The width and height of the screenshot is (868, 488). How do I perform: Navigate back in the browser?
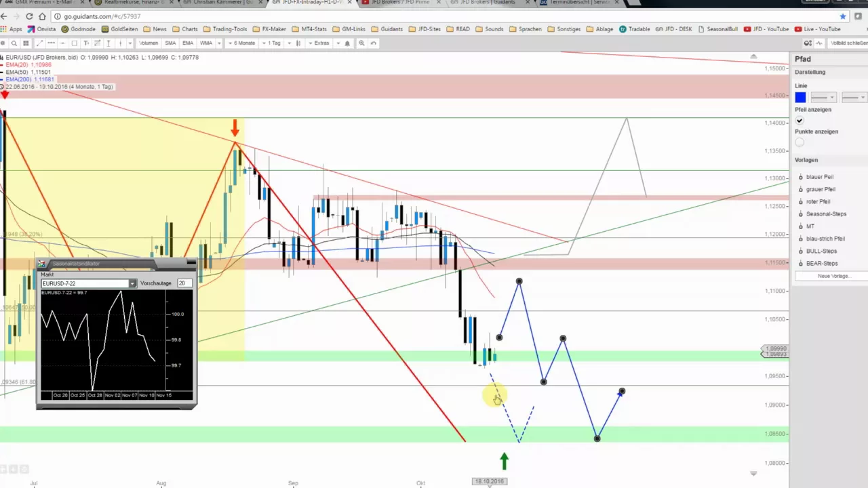pyautogui.click(x=4, y=16)
